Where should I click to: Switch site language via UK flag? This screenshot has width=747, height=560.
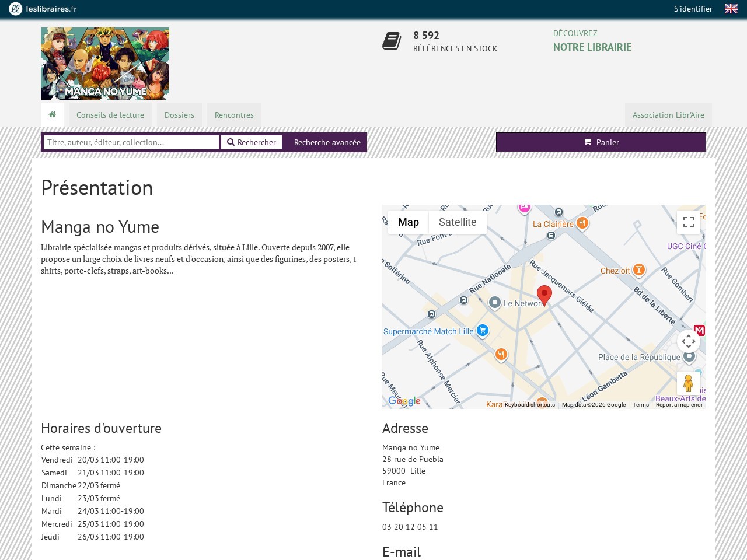pyautogui.click(x=731, y=9)
